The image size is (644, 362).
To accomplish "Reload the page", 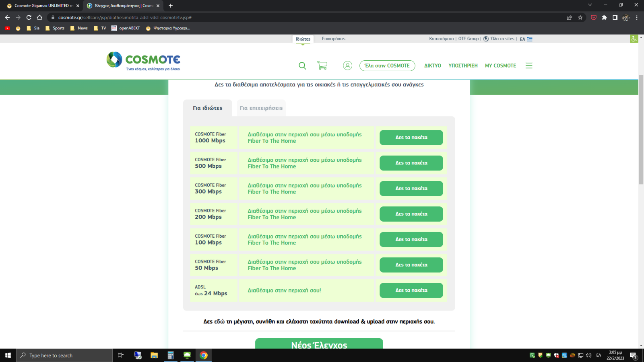I will (29, 17).
